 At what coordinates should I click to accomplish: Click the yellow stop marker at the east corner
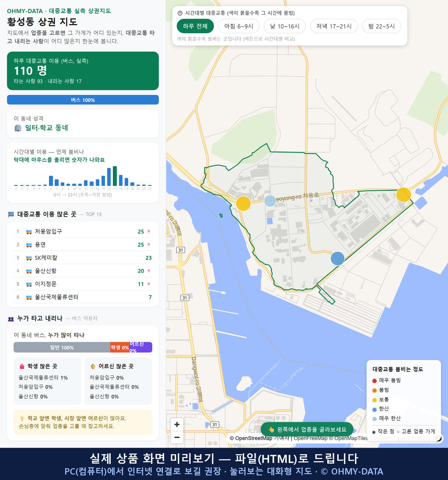click(403, 195)
